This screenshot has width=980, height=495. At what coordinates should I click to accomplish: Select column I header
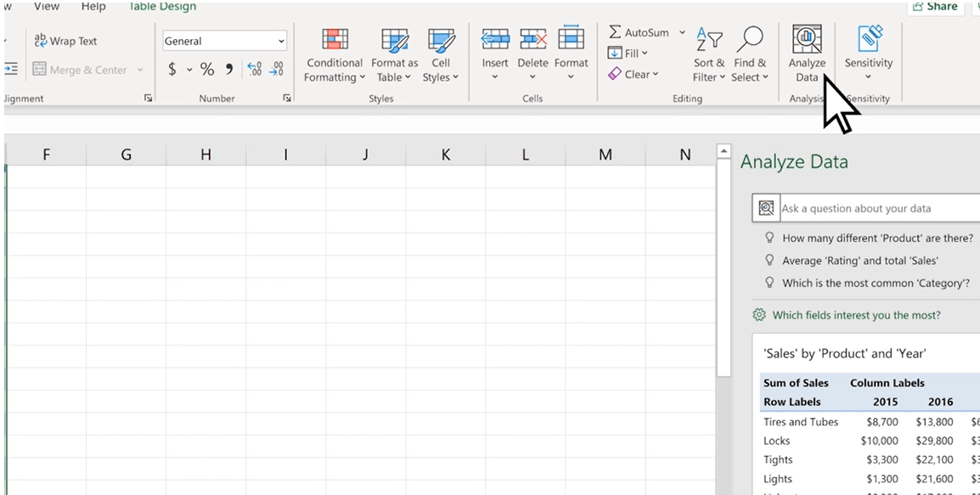[x=285, y=155]
